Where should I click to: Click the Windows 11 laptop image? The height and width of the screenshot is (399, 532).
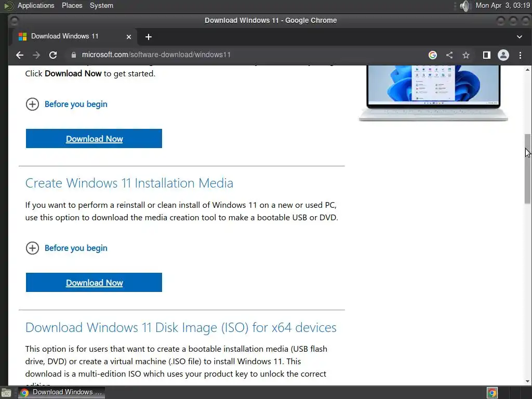pos(433,93)
